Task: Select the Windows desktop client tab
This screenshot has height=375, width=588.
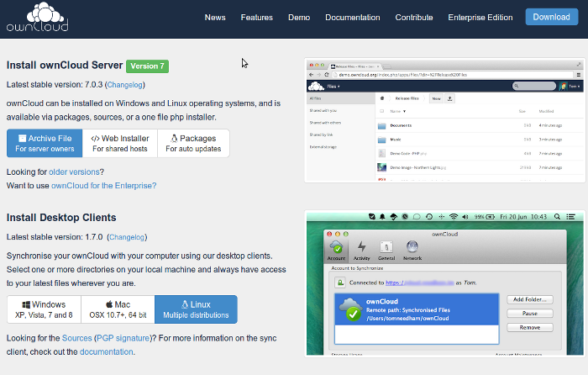Action: point(44,309)
